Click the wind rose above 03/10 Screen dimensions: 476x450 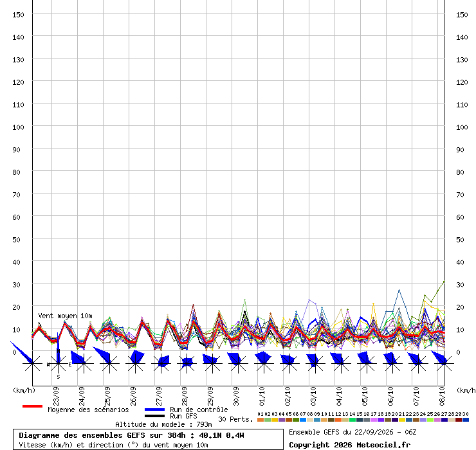click(315, 363)
